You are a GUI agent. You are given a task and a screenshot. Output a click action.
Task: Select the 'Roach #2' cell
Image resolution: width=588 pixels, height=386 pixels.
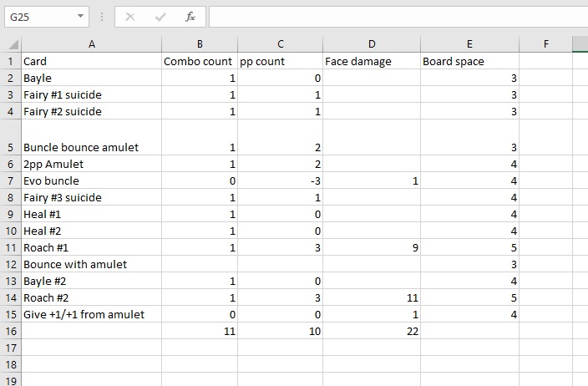(92, 297)
